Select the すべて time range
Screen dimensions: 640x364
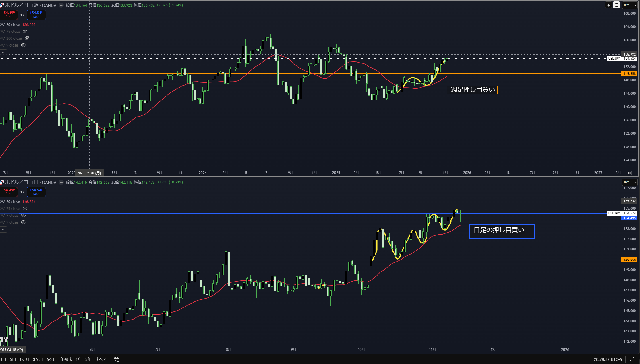pyautogui.click(x=101, y=359)
